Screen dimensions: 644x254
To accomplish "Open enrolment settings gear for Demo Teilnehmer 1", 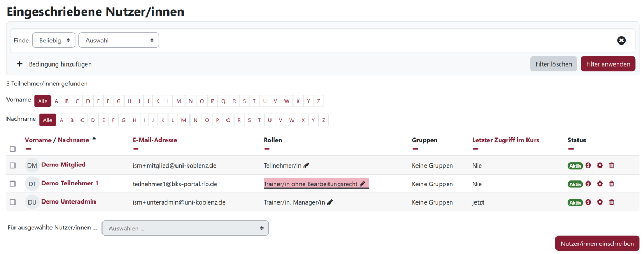I will pyautogui.click(x=600, y=184).
